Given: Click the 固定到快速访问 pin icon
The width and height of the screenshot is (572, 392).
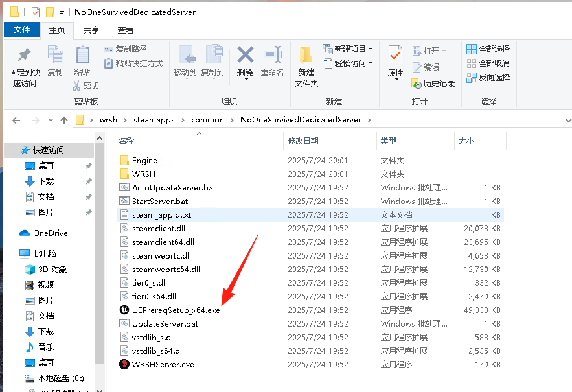Looking at the screenshot, I should pos(25,55).
